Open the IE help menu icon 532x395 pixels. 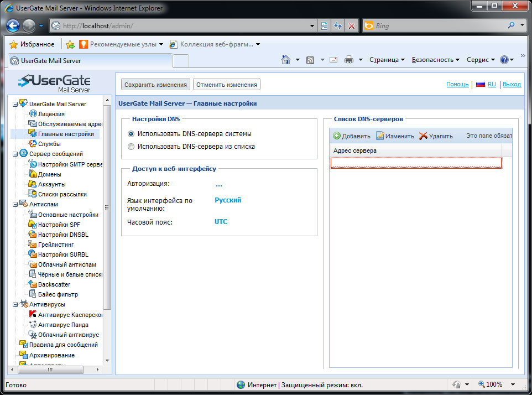click(x=504, y=60)
